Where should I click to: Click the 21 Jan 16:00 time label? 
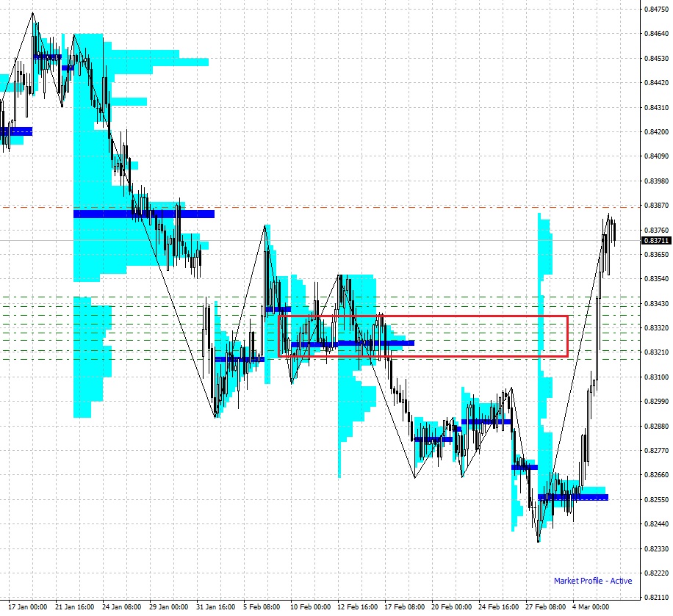[75, 607]
